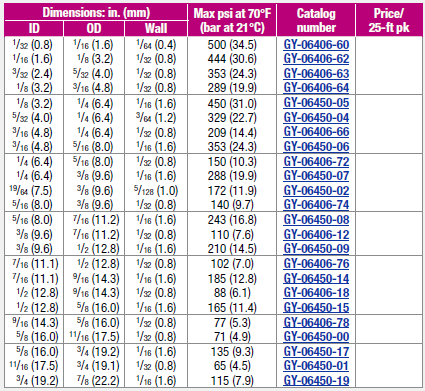Image resolution: width=425 pixels, height=391 pixels.
Task: Follow the GY-06450-04 link
Action: pyautogui.click(x=316, y=118)
